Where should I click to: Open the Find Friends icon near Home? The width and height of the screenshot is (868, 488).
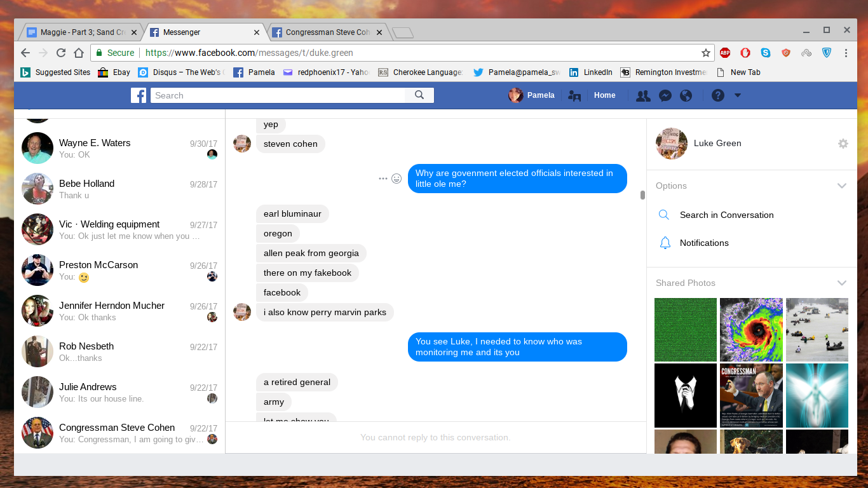(x=574, y=95)
